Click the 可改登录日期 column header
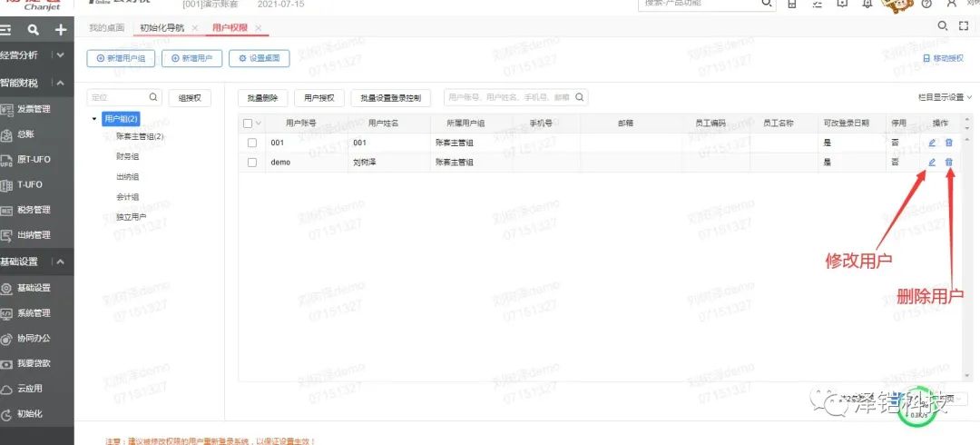This screenshot has height=445, width=980. [847, 124]
